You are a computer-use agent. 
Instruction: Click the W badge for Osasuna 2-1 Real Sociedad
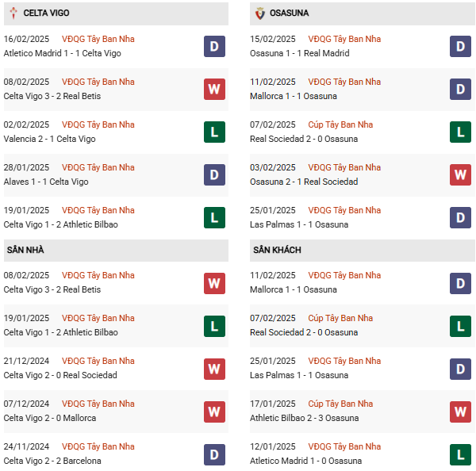460,175
